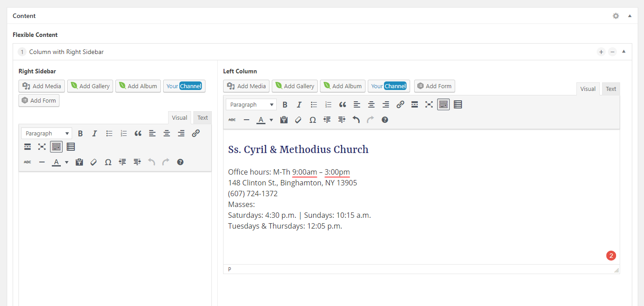Viewport: 644px width, 306px height.
Task: Click text color swatch in Left Column toolbar
Action: pyautogui.click(x=260, y=120)
